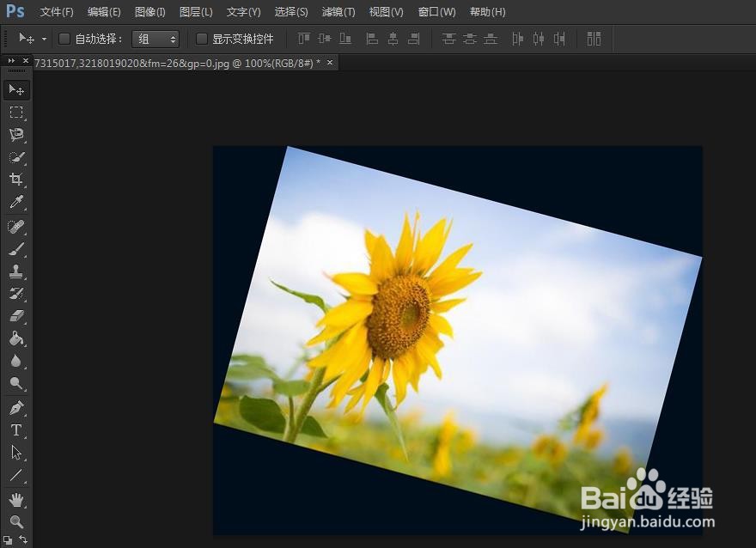Image resolution: width=756 pixels, height=548 pixels.
Task: Align left edges in options bar
Action: click(x=372, y=39)
